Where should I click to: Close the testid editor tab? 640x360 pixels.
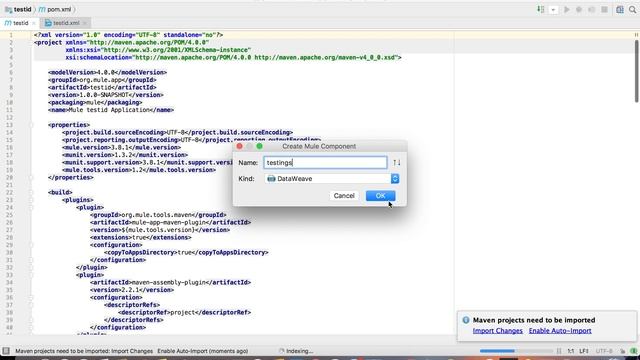point(34,23)
